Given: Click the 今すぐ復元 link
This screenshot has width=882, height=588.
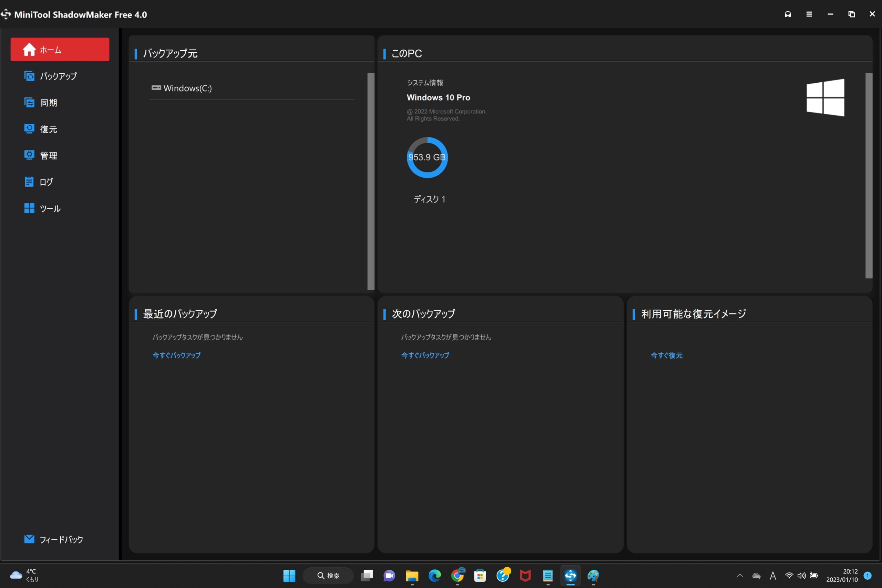Looking at the screenshot, I should click(666, 355).
